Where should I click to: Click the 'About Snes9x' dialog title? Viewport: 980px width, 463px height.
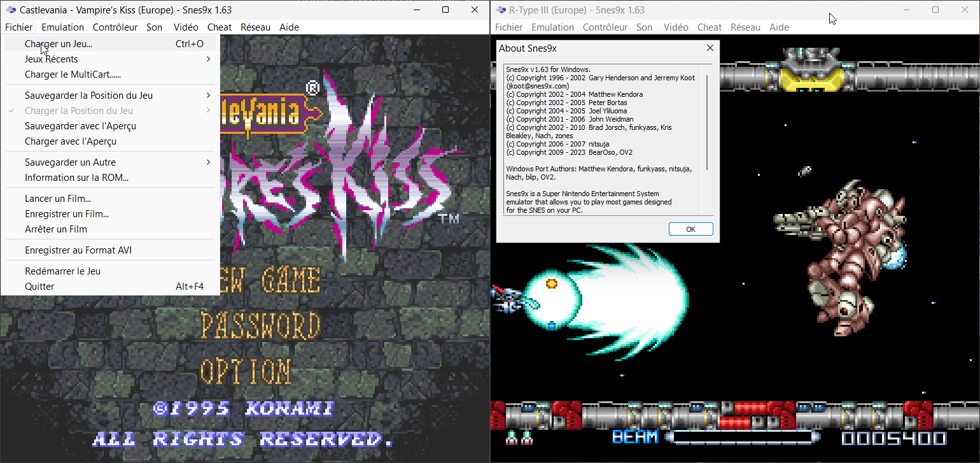(528, 48)
